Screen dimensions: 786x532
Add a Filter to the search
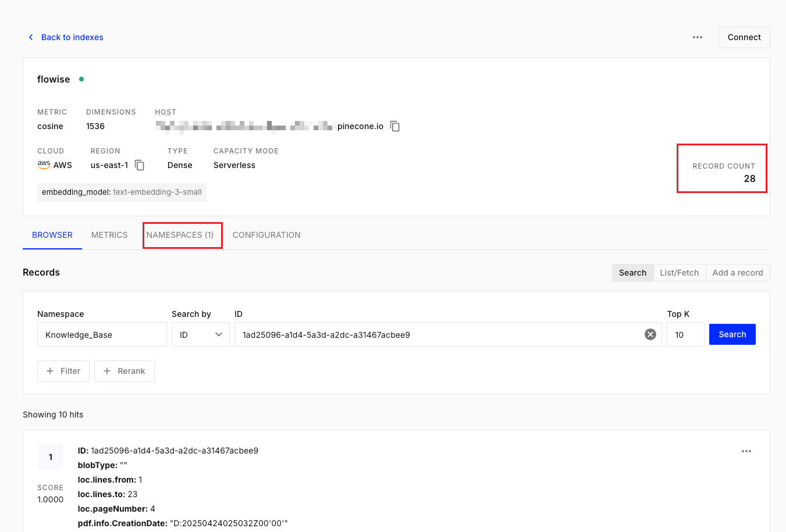click(x=63, y=371)
